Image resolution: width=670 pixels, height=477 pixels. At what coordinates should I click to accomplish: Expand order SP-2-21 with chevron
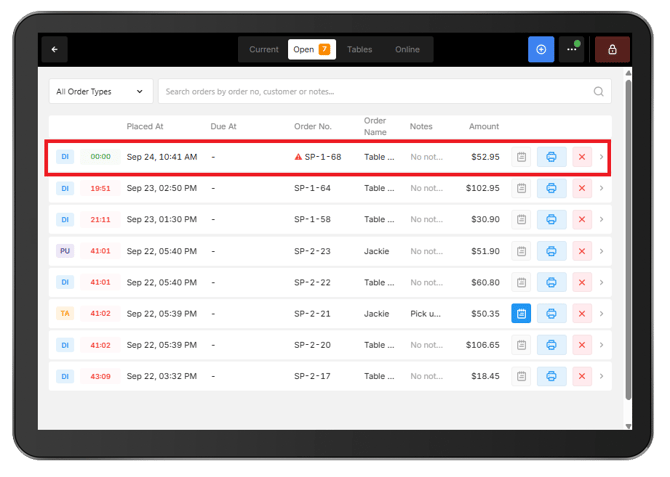[x=602, y=314]
